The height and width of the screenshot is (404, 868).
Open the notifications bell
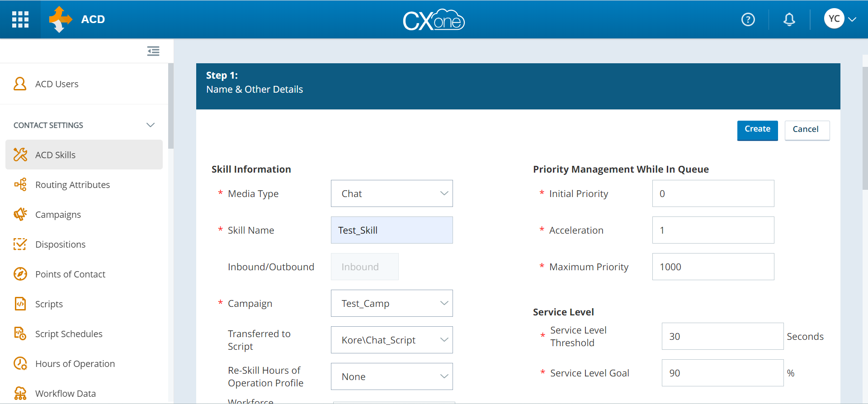(x=789, y=19)
